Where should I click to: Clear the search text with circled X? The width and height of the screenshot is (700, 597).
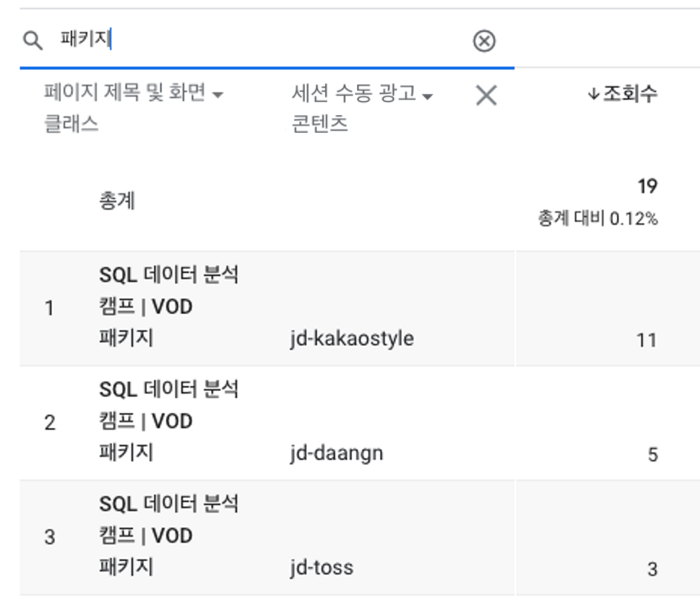[484, 41]
